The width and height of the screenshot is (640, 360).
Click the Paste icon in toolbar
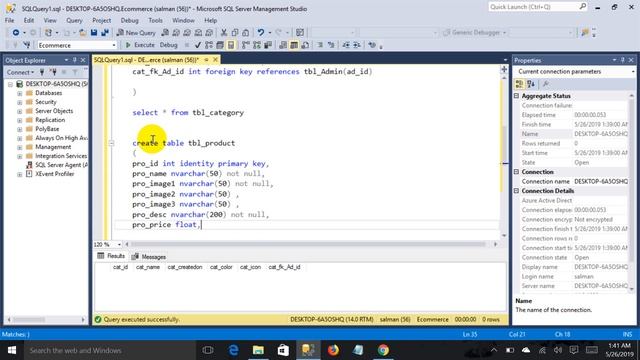pos(246,33)
